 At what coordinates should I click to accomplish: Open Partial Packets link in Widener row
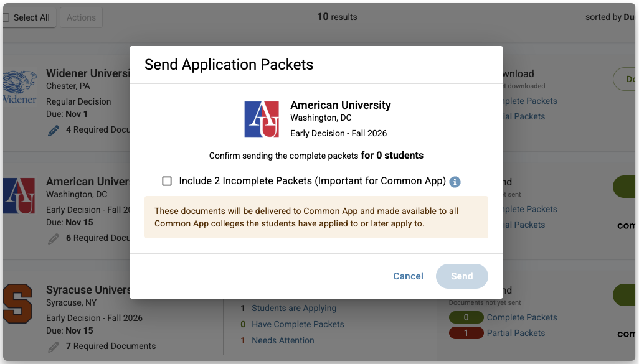(524, 116)
